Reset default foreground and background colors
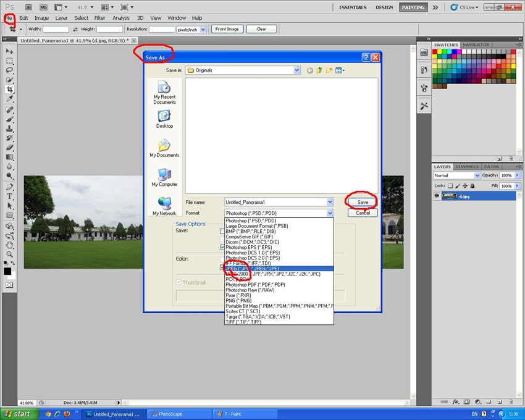 point(6,263)
